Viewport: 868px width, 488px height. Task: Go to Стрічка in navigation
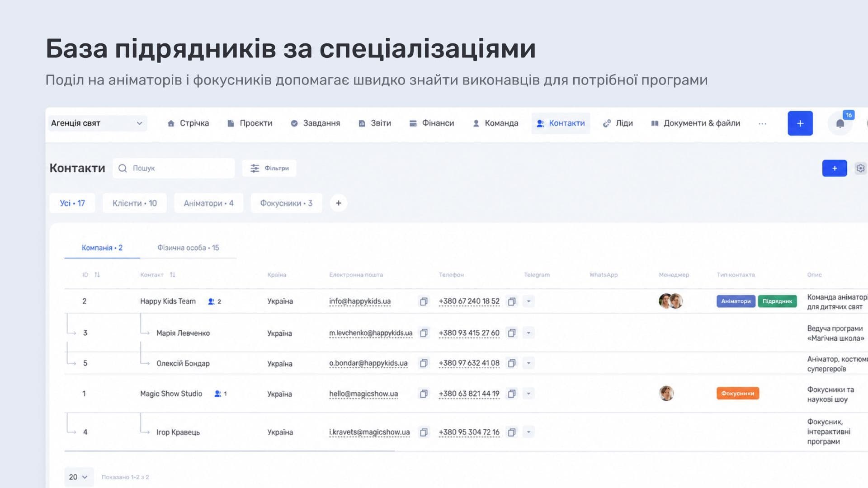188,123
